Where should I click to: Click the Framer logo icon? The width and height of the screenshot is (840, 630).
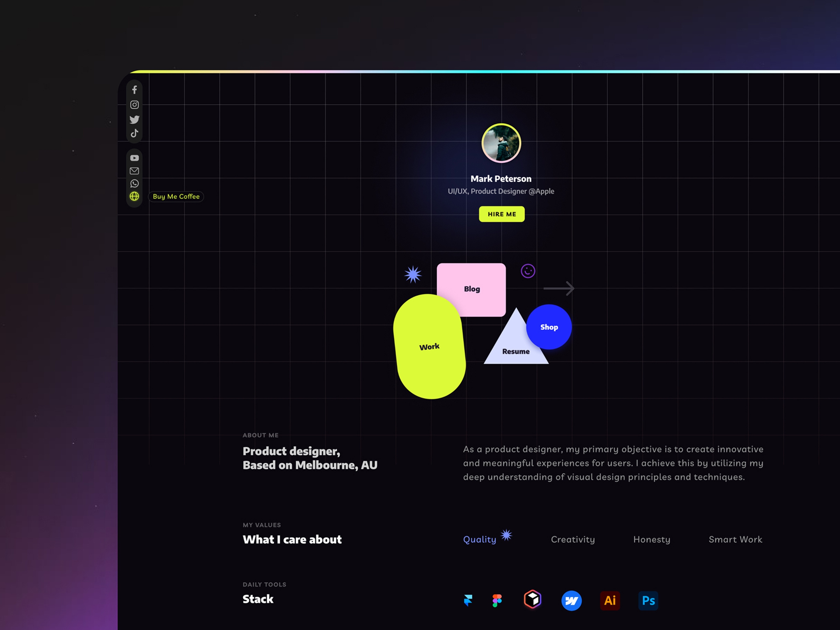point(468,600)
